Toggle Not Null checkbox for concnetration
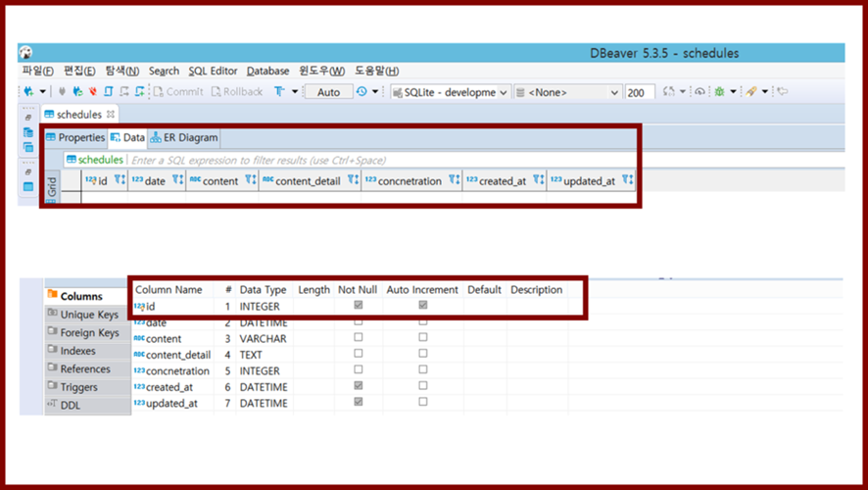The height and width of the screenshot is (490, 868). click(x=359, y=369)
